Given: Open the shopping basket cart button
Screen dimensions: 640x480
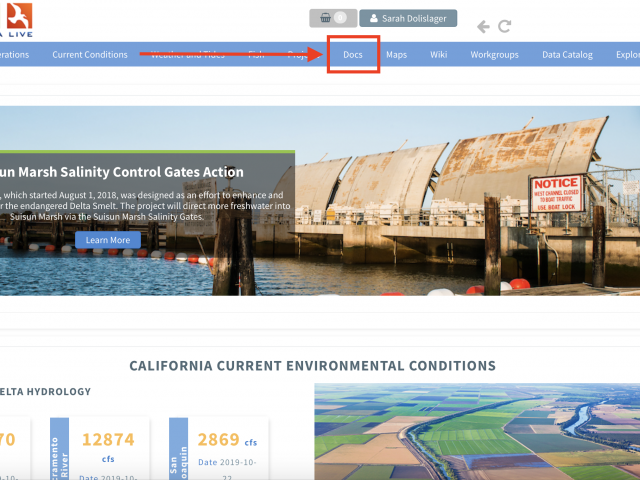Looking at the screenshot, I should pos(333,18).
